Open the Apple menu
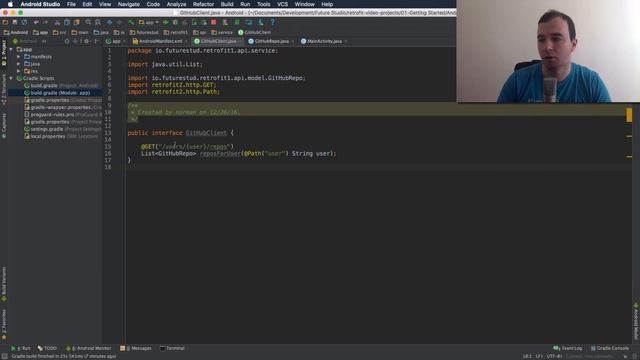Image resolution: width=640 pixels, height=360 pixels. coord(10,4)
